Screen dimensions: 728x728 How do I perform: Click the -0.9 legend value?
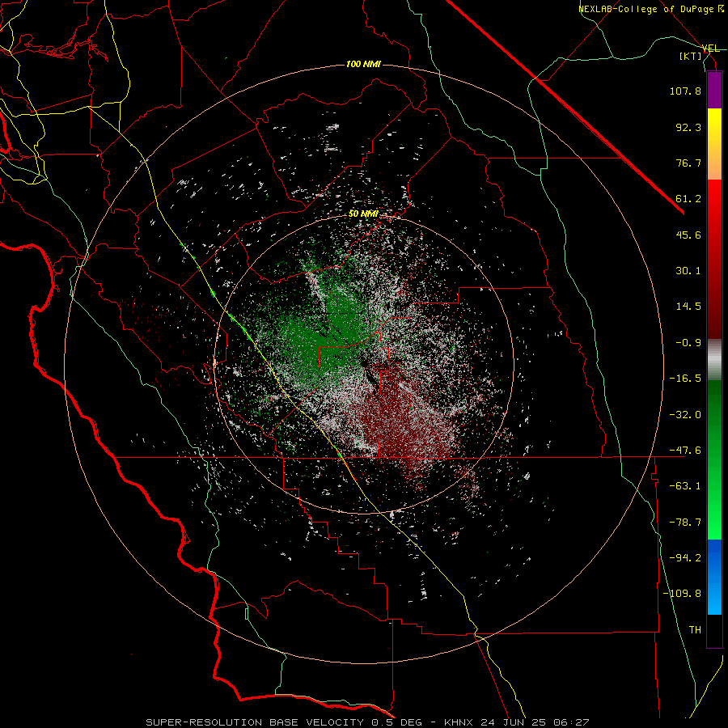pos(688,343)
